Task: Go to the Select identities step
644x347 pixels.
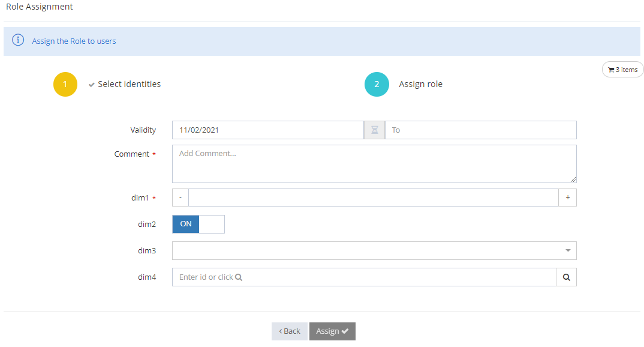Action: click(x=129, y=85)
